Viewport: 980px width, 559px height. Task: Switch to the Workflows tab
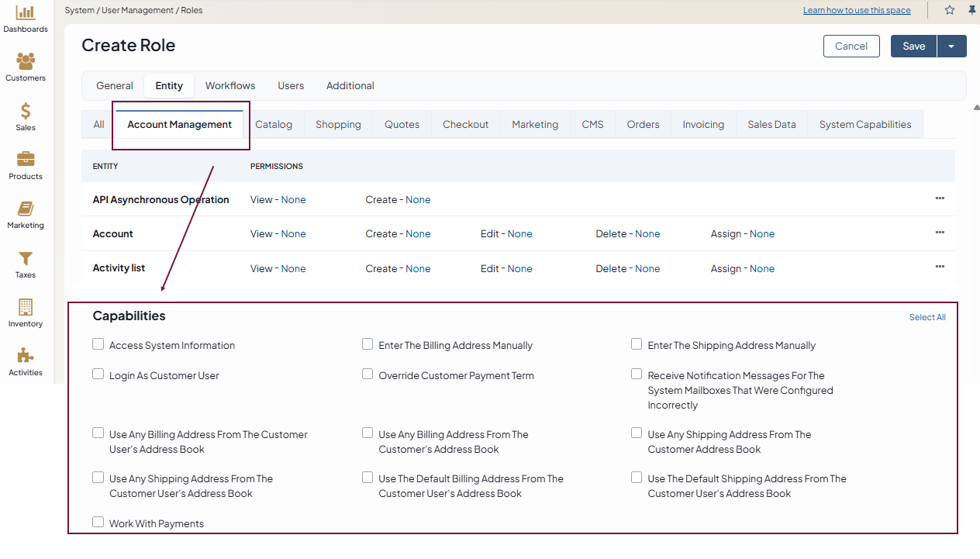click(x=230, y=86)
